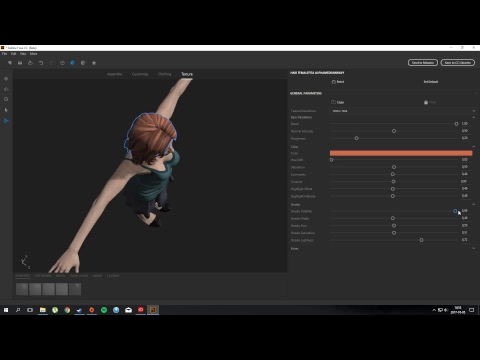The height and width of the screenshot is (360, 480).
Task: Click the blue play arrow tool in sidebar
Action: [6, 121]
